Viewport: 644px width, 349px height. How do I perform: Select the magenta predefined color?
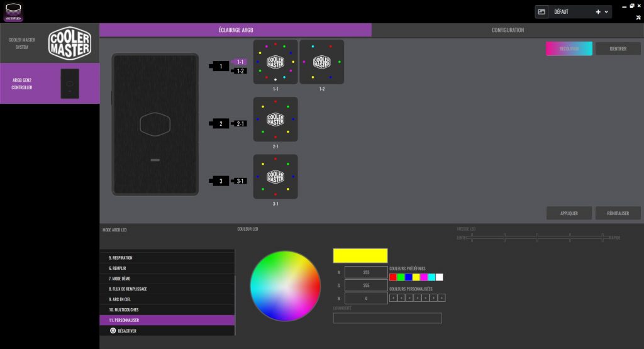coord(424,277)
